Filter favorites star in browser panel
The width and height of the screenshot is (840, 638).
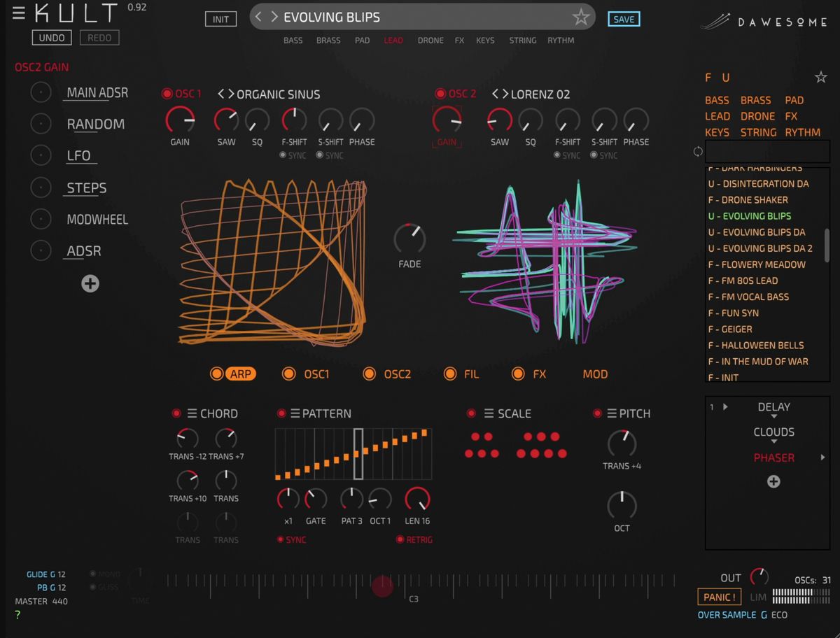click(820, 77)
